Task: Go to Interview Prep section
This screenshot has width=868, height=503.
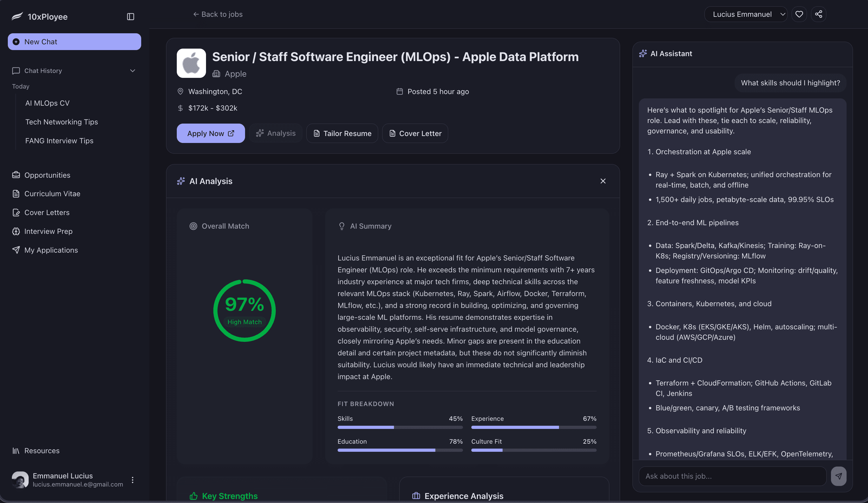Action: (48, 231)
